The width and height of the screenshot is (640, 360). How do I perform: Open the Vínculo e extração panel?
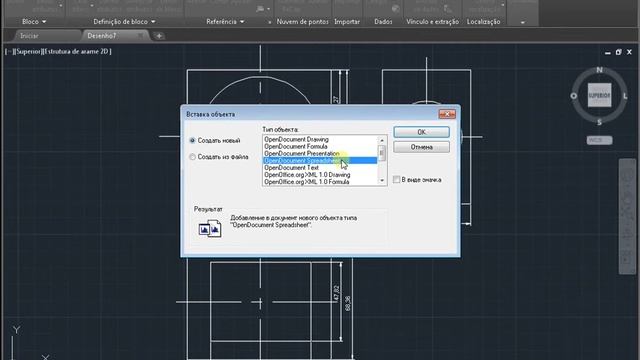(432, 22)
